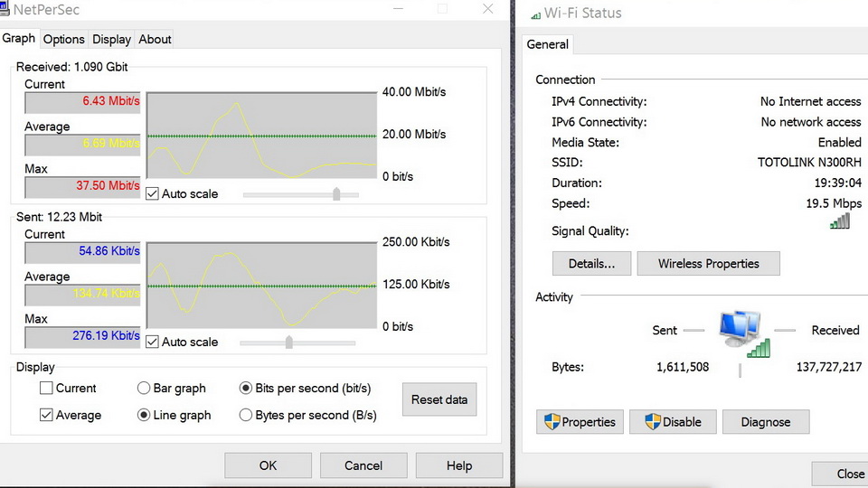The image size is (868, 488).
Task: Select Bytes per second (B/s) option
Action: click(246, 416)
